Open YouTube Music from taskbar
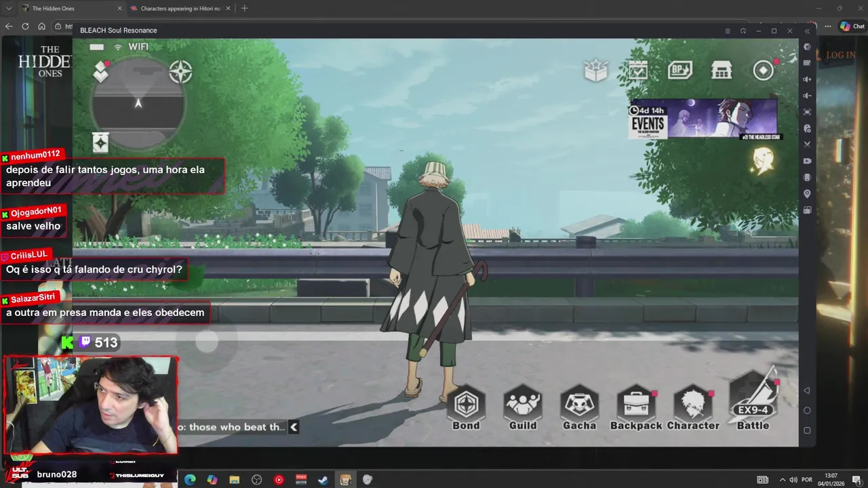 pyautogui.click(x=279, y=480)
